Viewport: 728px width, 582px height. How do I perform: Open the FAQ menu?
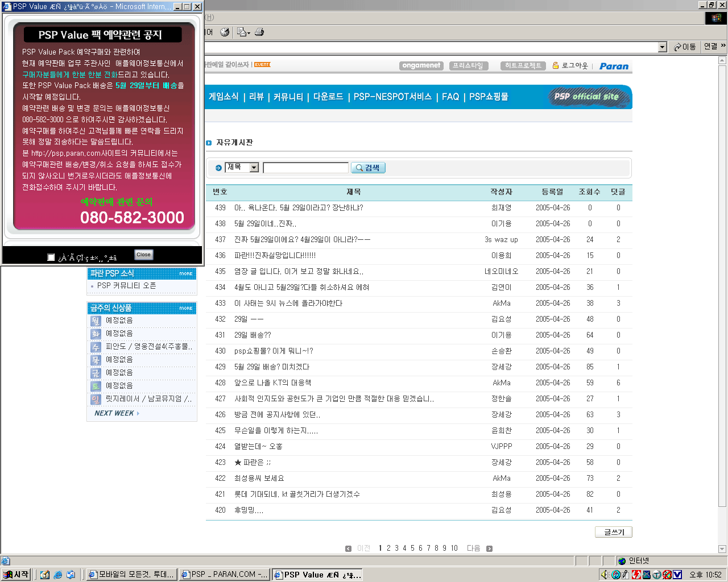click(450, 97)
